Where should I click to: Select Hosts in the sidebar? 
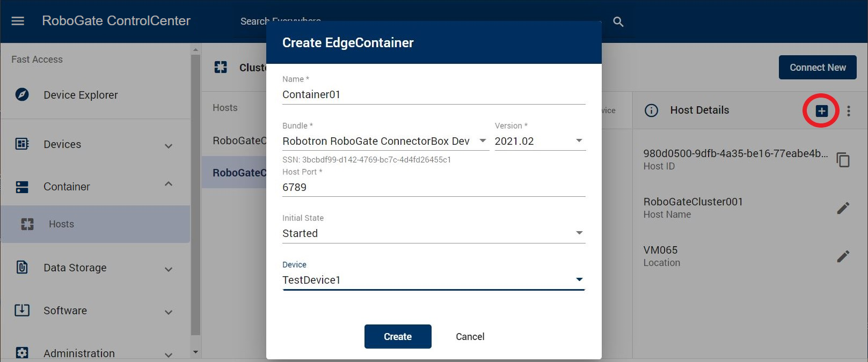pos(61,224)
